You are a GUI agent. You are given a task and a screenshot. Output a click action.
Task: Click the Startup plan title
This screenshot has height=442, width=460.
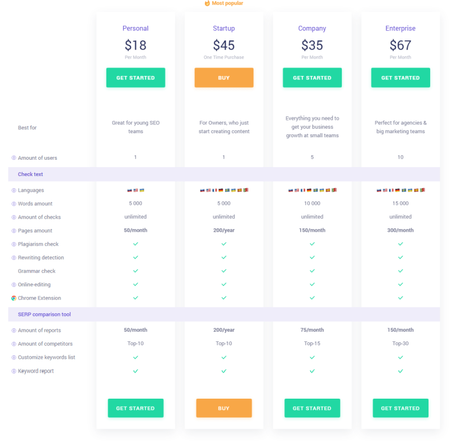click(x=224, y=28)
